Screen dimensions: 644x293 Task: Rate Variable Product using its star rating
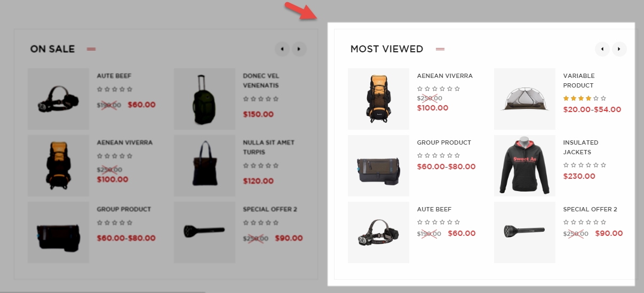pyautogui.click(x=585, y=98)
